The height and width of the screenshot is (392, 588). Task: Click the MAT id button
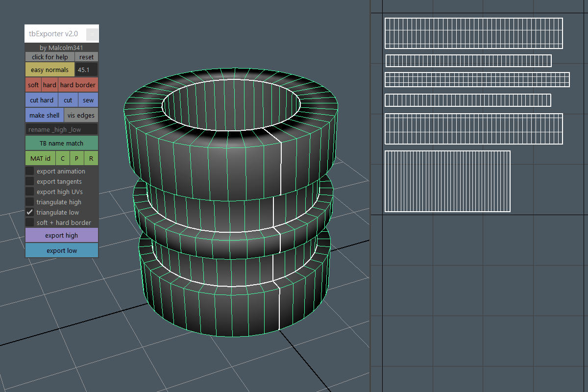click(40, 158)
